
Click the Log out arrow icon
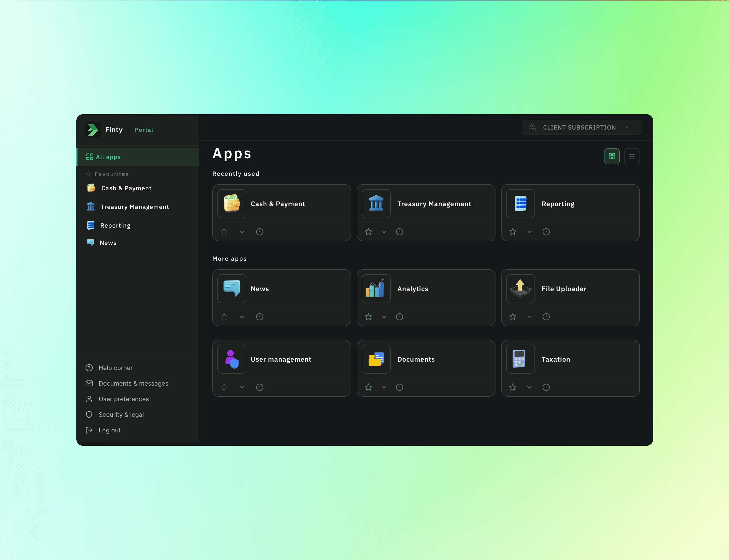click(x=89, y=430)
